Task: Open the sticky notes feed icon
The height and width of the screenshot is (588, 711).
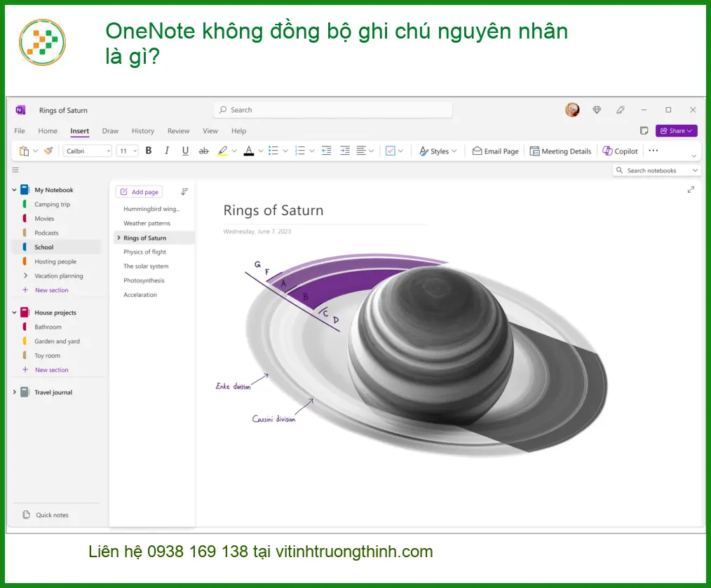Action: click(x=644, y=130)
